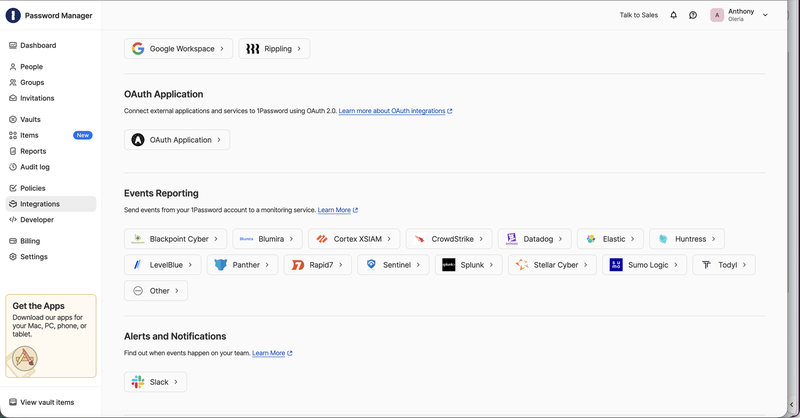
Task: Click the Rapid7 logo icon
Action: (297, 265)
